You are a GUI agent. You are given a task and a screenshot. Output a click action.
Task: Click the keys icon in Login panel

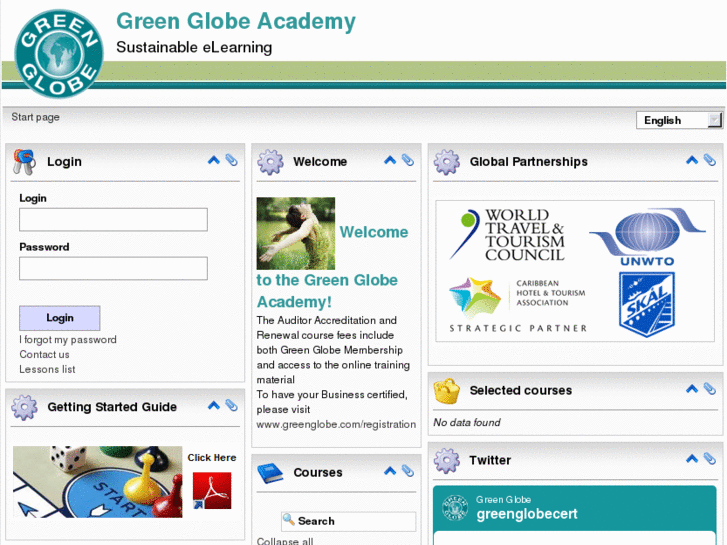point(24,162)
